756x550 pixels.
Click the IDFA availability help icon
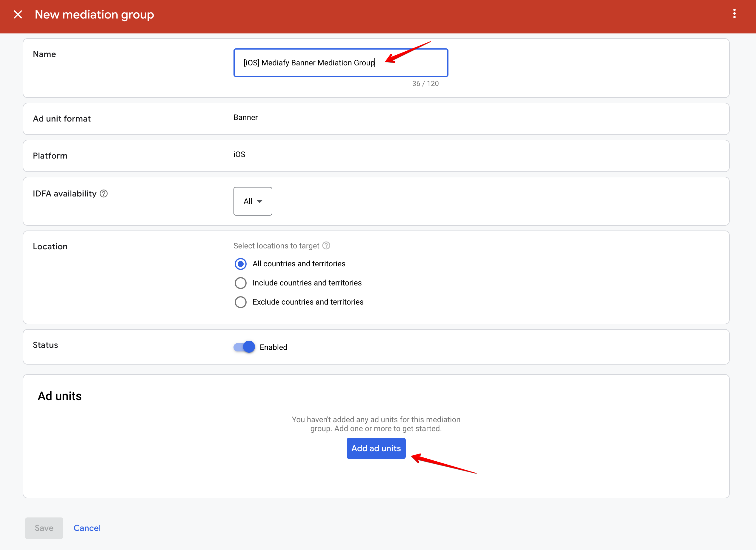point(104,194)
